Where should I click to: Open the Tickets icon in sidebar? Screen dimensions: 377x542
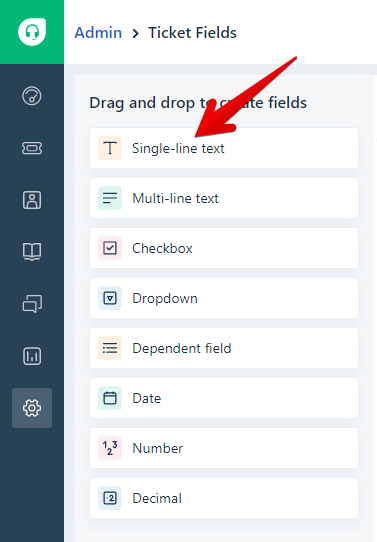coord(32,148)
